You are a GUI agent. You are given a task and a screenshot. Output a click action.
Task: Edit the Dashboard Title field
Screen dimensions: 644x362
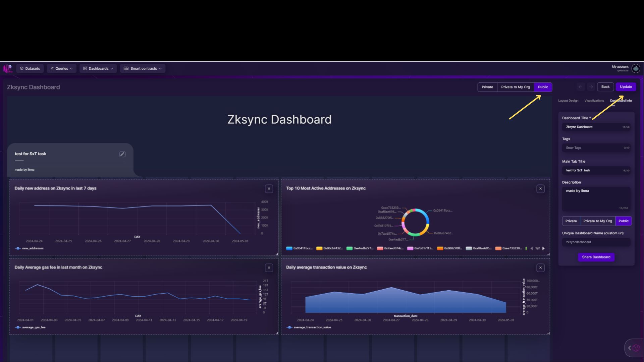point(596,127)
